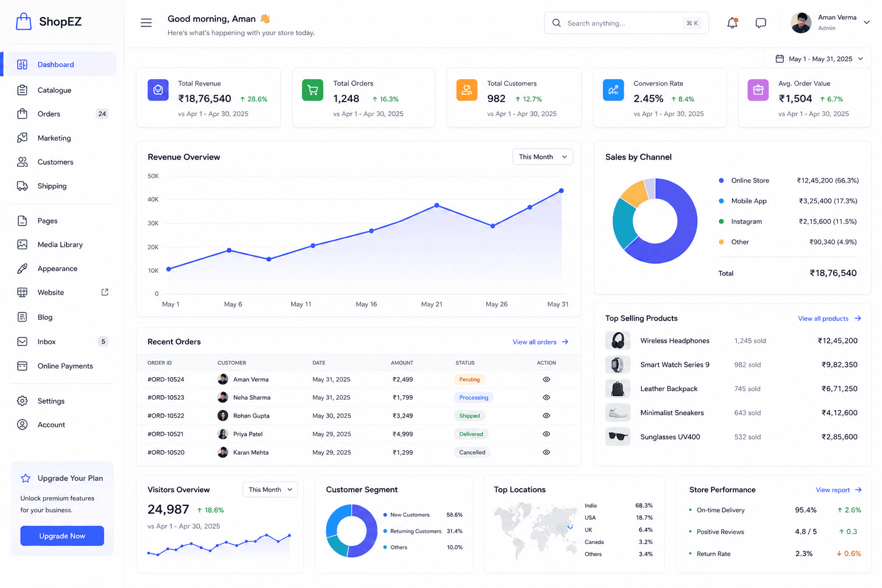Viewport: 882px width, 588px height.
Task: Click the Online Store legend dot
Action: coord(721,180)
